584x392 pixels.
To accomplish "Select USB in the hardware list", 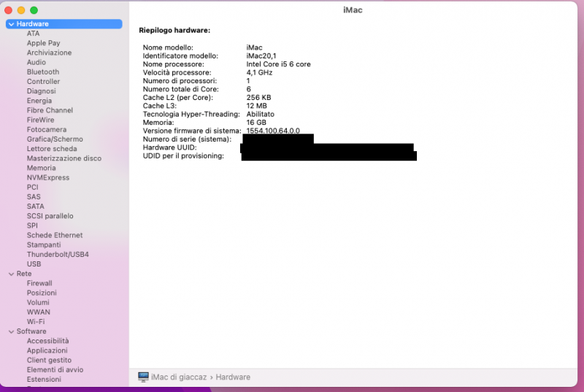I will [34, 264].
